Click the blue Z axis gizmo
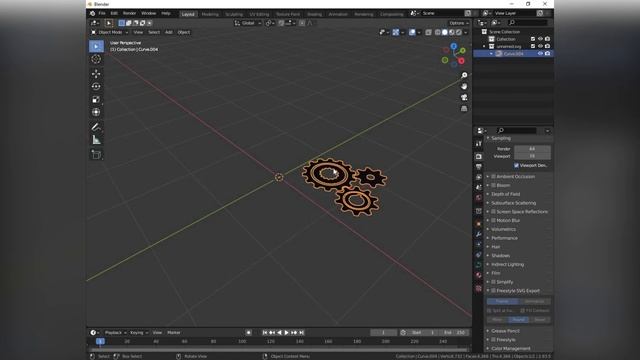 (x=453, y=46)
